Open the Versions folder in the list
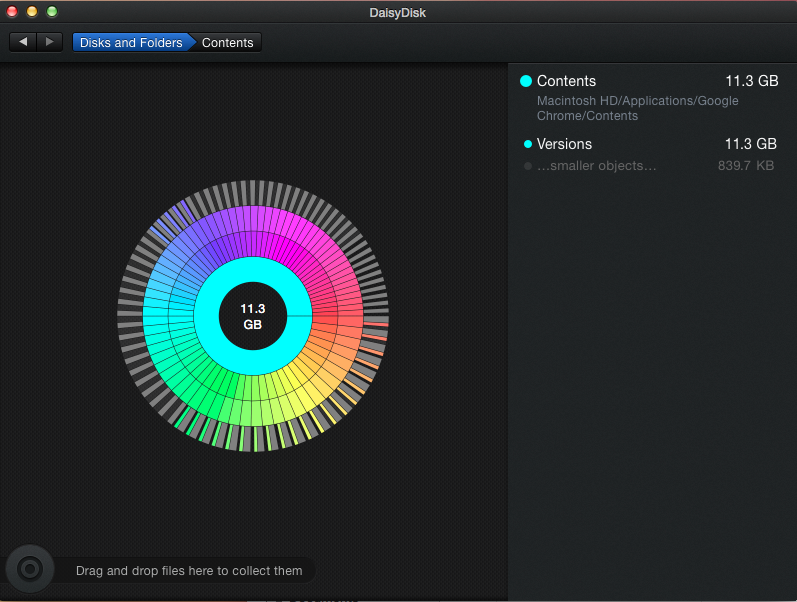 (650, 144)
